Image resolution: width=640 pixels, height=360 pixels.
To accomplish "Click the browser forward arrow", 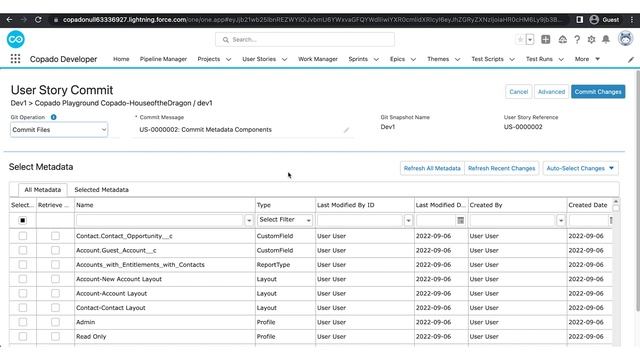I will [x=24, y=20].
